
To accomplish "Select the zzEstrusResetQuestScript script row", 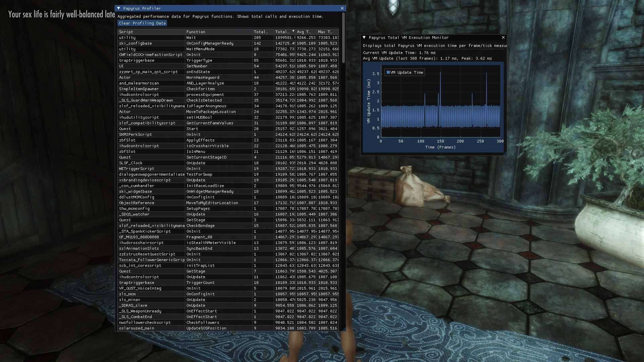I will (x=228, y=254).
